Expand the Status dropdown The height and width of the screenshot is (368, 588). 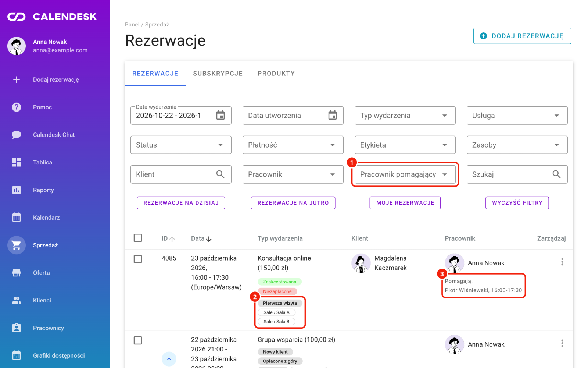coord(181,145)
